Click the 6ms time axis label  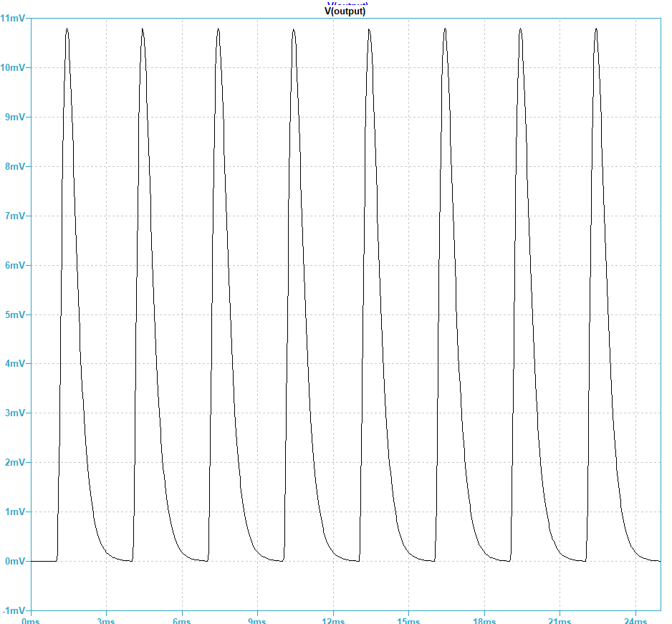(182, 620)
